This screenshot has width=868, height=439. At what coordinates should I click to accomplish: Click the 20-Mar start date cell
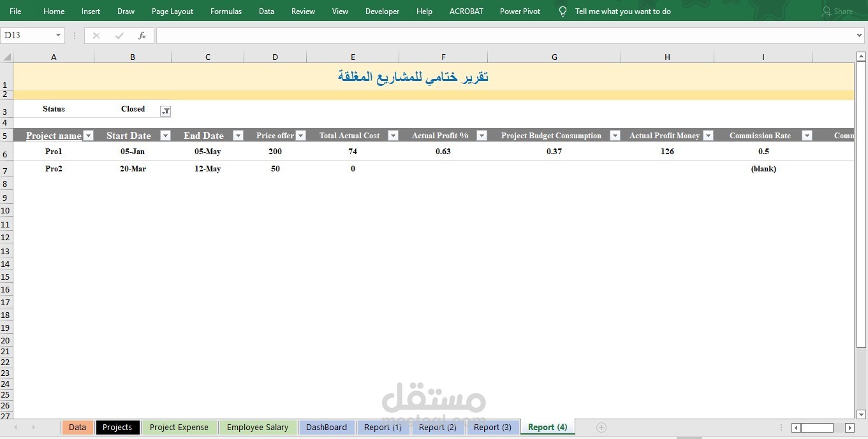tap(133, 169)
